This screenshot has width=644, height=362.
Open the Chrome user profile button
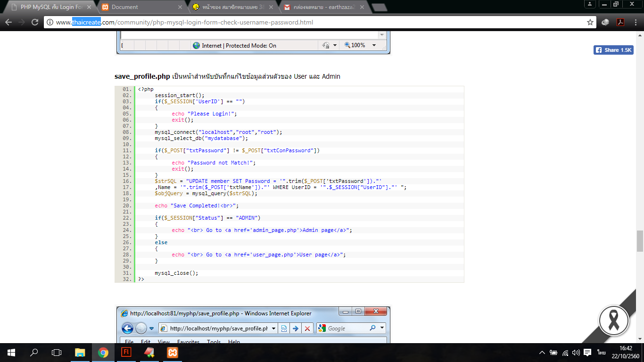(x=590, y=4)
